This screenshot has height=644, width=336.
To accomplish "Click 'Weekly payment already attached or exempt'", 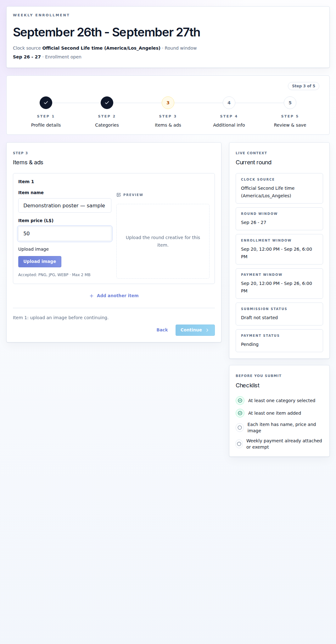I will [284, 444].
